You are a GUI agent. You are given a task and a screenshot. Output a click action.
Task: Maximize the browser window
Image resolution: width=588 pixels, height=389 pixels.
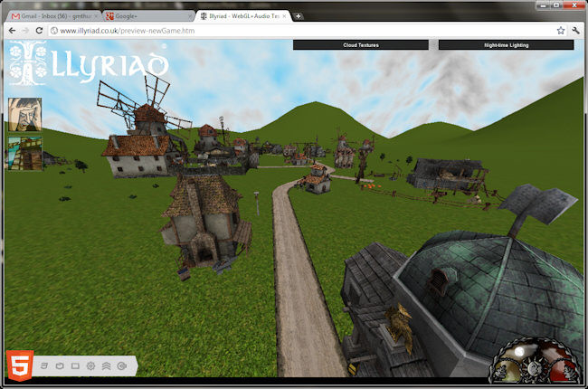tap(556, 5)
